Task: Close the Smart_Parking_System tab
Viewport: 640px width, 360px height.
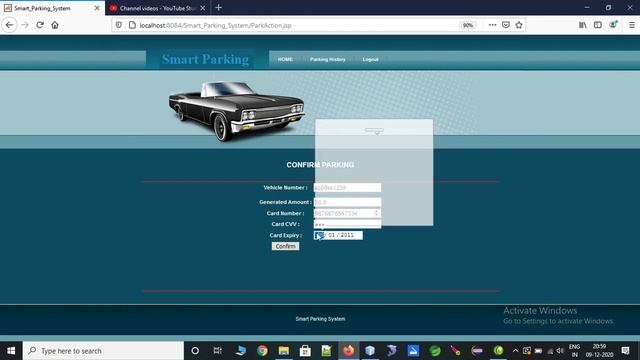Action: pyautogui.click(x=97, y=8)
